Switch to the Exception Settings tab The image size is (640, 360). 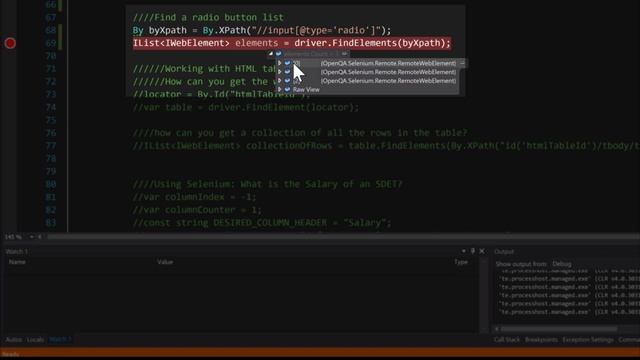pyautogui.click(x=588, y=340)
